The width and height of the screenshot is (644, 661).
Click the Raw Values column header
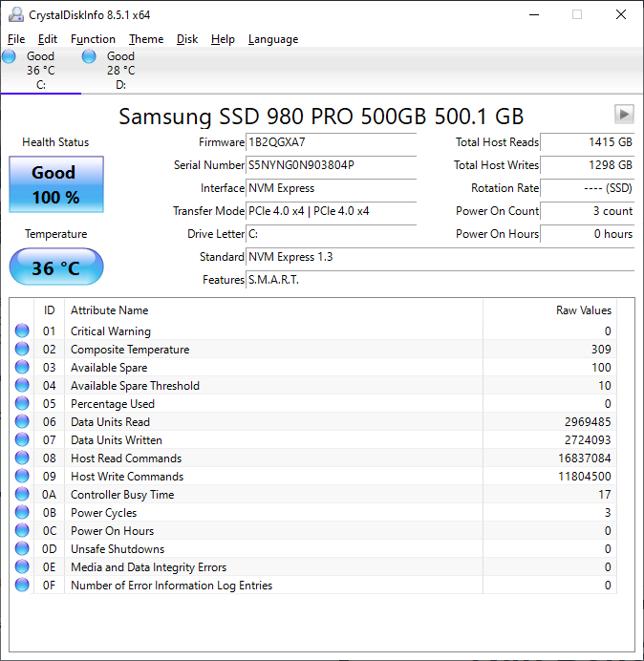click(x=550, y=310)
